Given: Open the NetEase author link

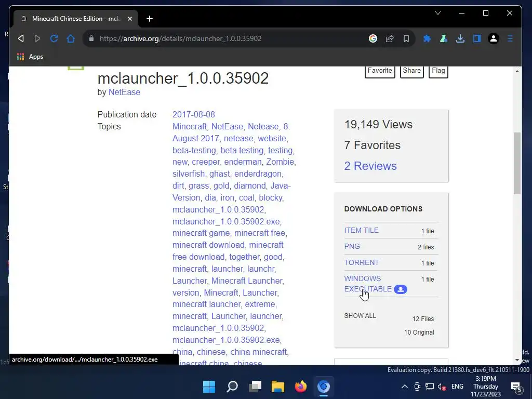Looking at the screenshot, I should pos(124,92).
